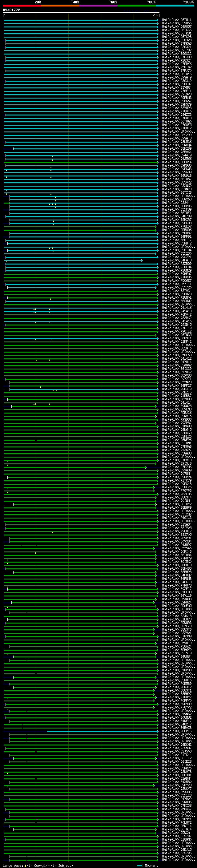Click UniRef100_C0PGW3 hit name

[176, 169]
